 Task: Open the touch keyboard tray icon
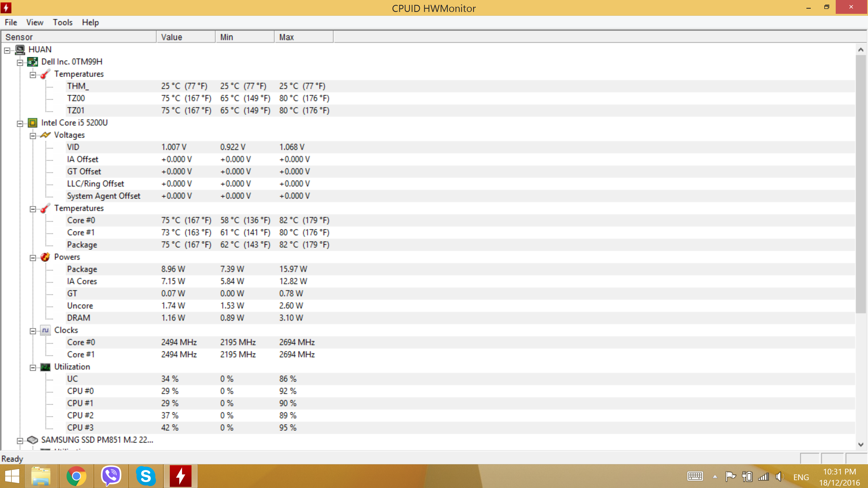(695, 476)
